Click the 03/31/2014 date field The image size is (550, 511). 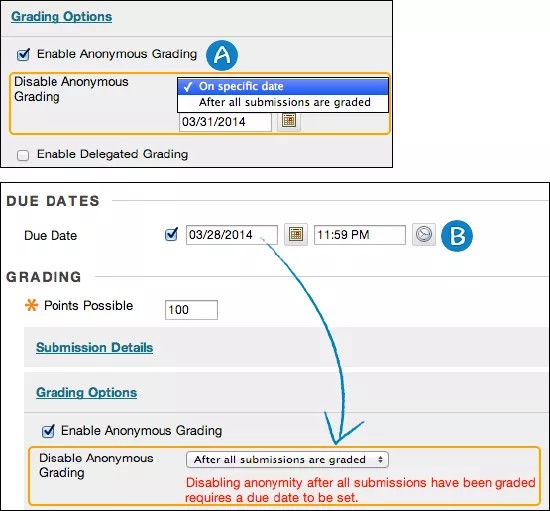pyautogui.click(x=225, y=122)
